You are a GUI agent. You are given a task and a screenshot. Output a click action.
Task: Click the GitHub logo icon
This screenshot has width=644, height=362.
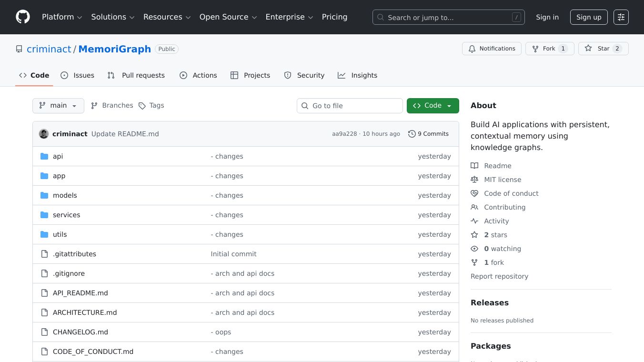[x=23, y=17]
